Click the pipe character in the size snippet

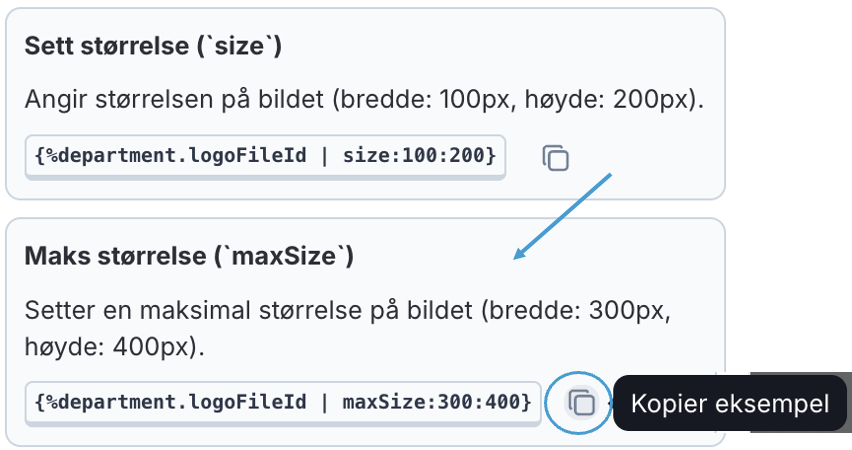[x=327, y=156]
